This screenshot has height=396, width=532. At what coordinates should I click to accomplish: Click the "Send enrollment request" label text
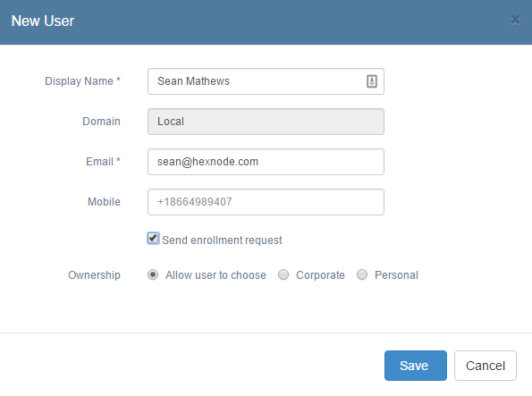tap(222, 240)
